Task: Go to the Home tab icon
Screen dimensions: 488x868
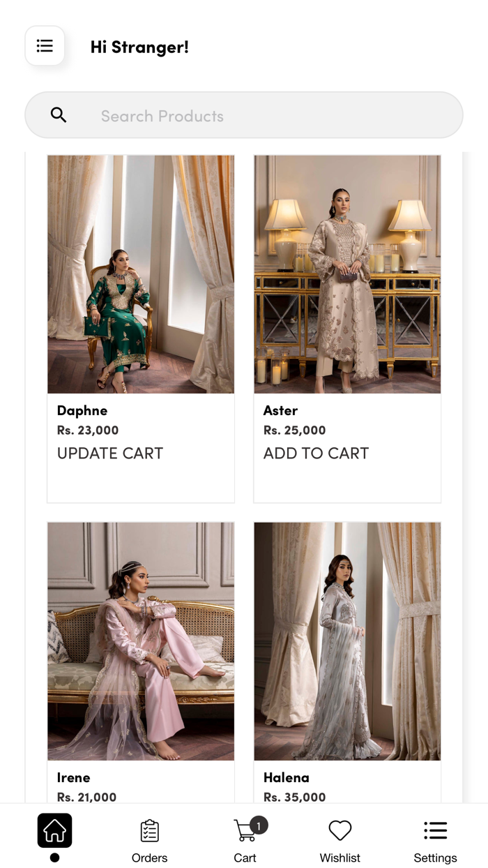Action: 54,830
